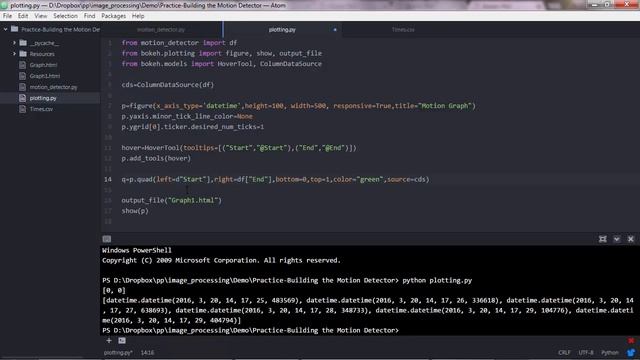Click the cursor position 14:16 indicator
640x360 pixels.
click(147, 352)
